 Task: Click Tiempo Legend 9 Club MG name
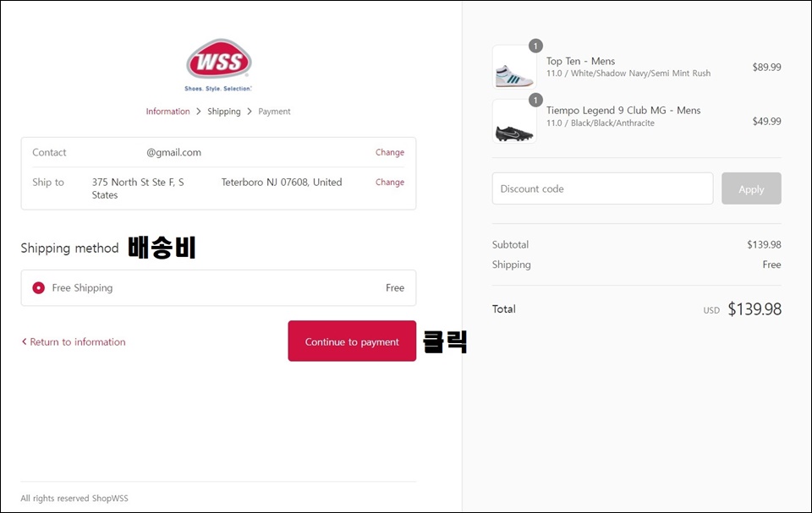[x=623, y=110]
